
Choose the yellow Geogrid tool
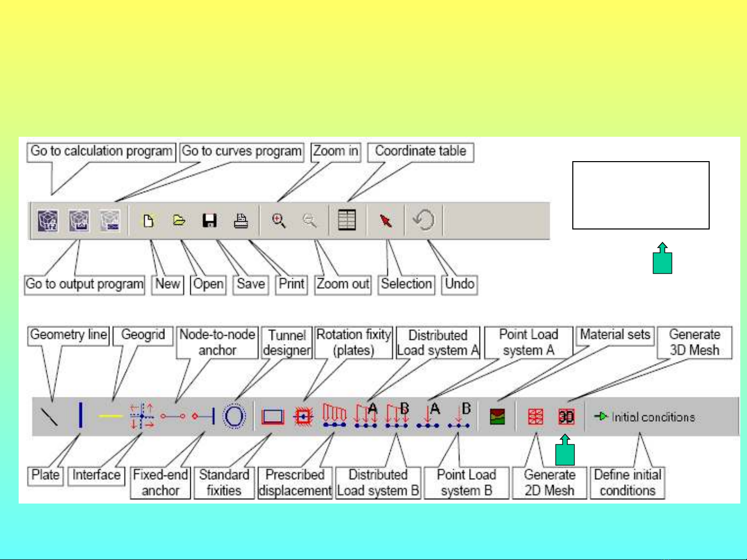tap(110, 416)
